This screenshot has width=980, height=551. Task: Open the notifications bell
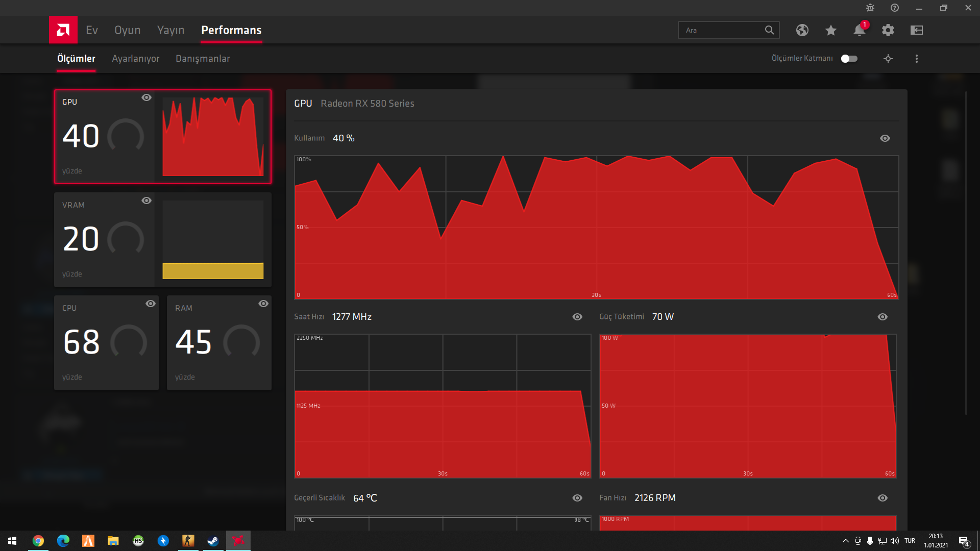pyautogui.click(x=860, y=30)
